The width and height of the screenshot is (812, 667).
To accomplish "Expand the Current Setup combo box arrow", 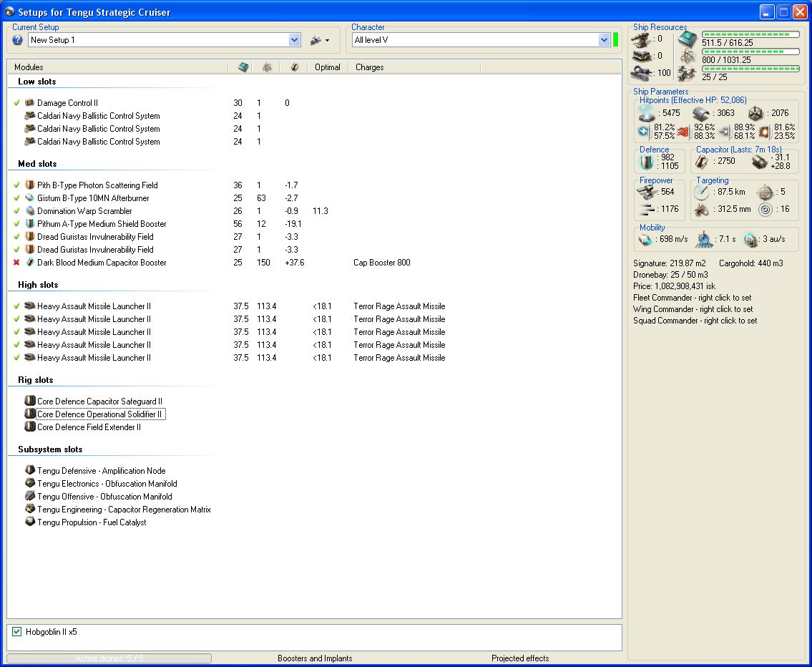I will 294,40.
